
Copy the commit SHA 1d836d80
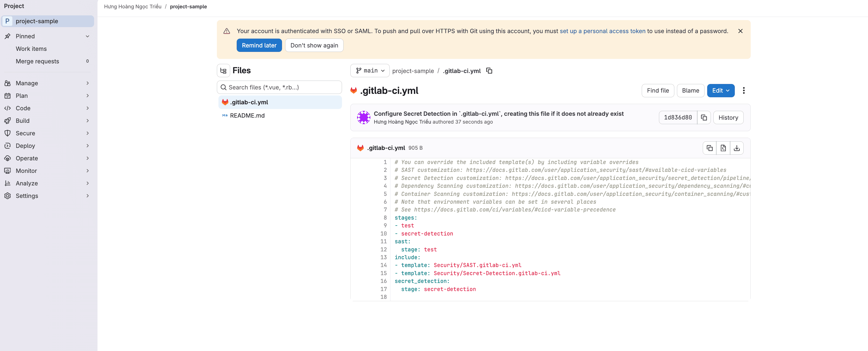pos(704,117)
